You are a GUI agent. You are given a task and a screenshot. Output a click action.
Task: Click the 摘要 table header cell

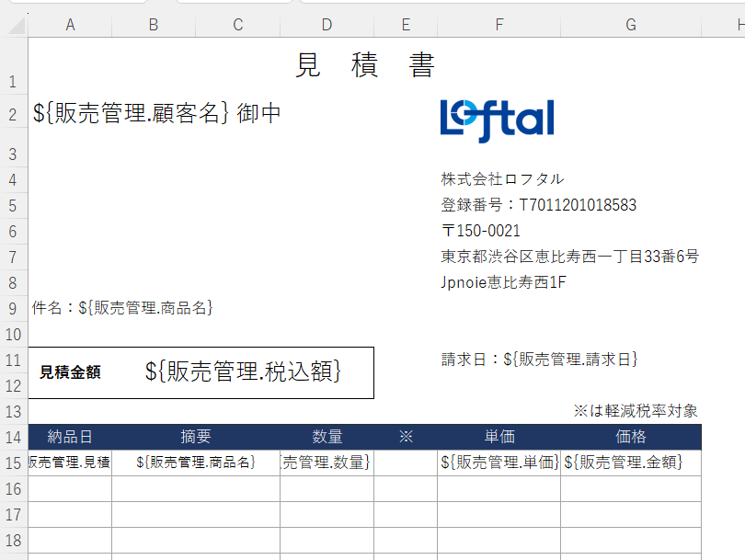[196, 437]
